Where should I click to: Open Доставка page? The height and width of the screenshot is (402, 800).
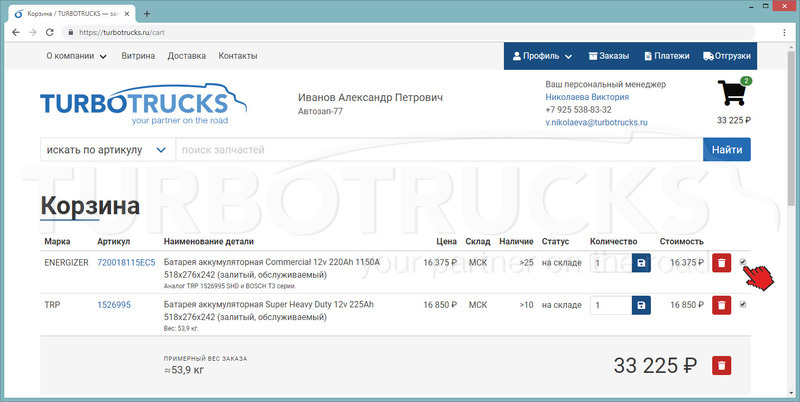coord(187,56)
